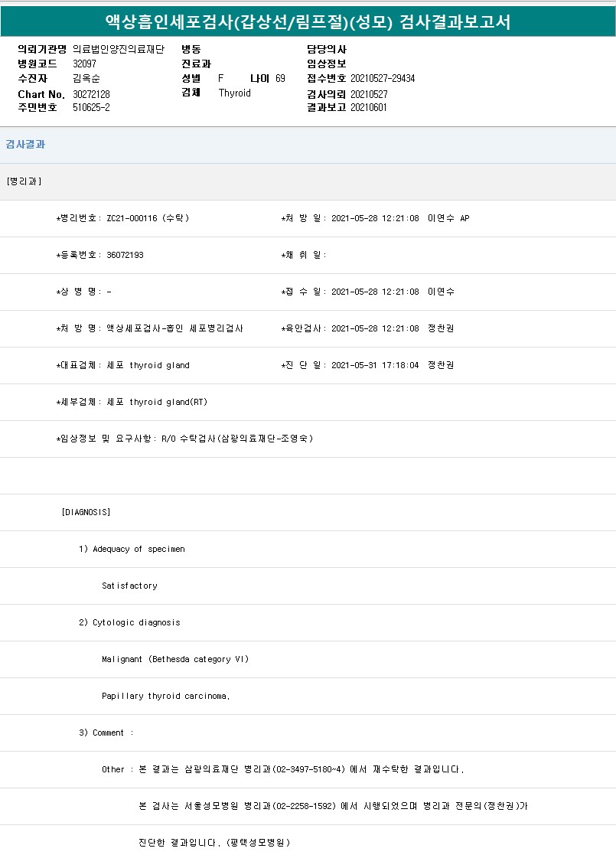Image resolution: width=616 pixels, height=868 pixels.
Task: Click the report title header banner
Action: pyautogui.click(x=308, y=21)
